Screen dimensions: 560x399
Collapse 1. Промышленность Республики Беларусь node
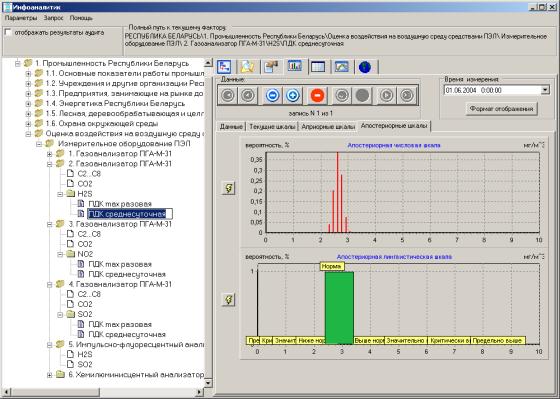click(18, 64)
